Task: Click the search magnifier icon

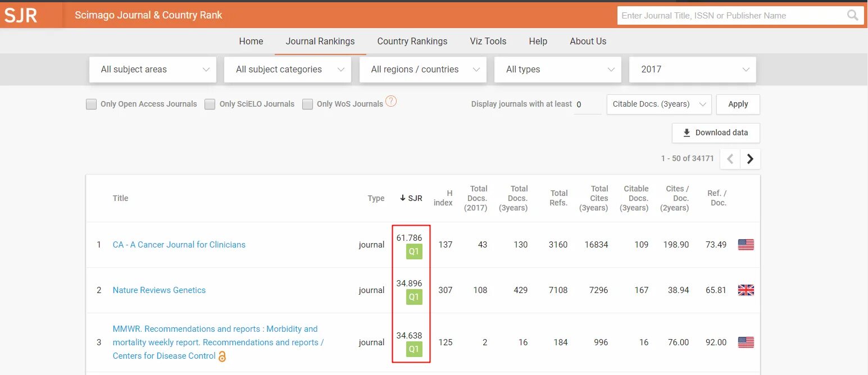Action: coord(853,15)
